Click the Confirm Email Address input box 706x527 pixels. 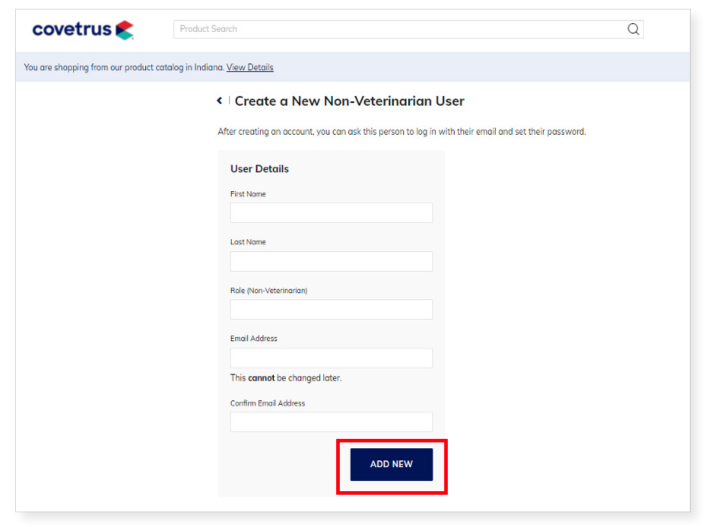[331, 422]
